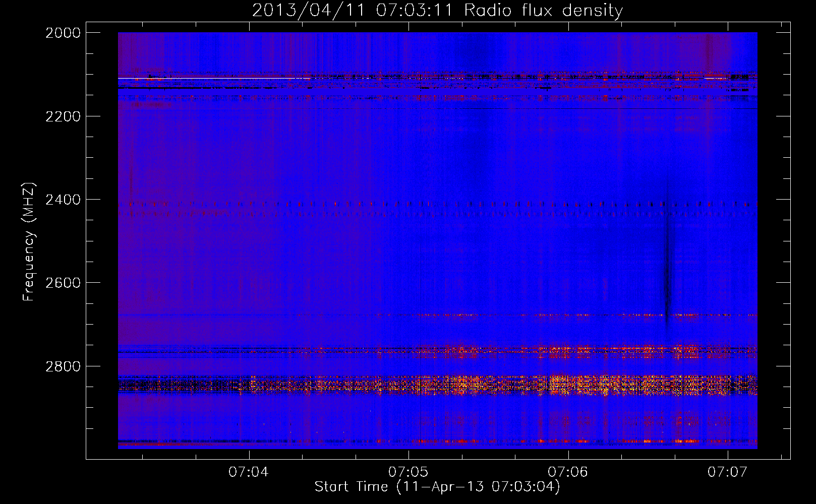The image size is (816, 504).
Task: Select the 2600 frequency axis label
Action: tap(63, 283)
